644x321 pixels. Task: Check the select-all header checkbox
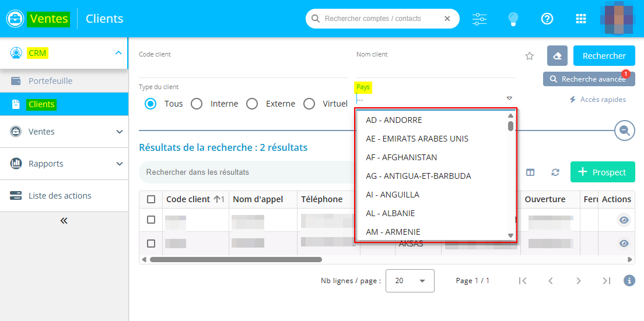coord(151,199)
